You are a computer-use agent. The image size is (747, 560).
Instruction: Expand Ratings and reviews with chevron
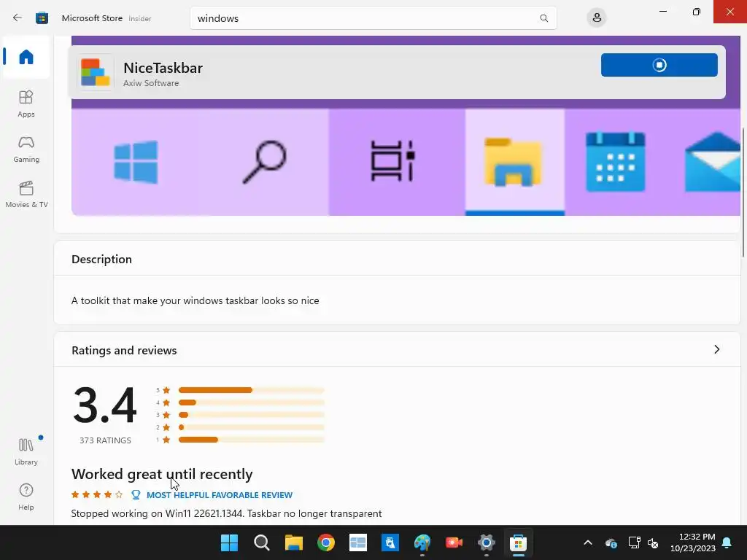(x=716, y=349)
